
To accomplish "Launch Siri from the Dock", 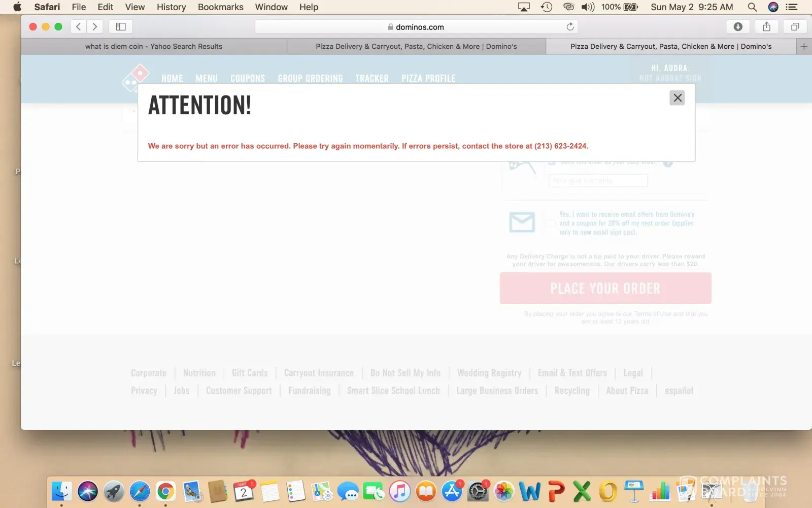I will tap(88, 491).
